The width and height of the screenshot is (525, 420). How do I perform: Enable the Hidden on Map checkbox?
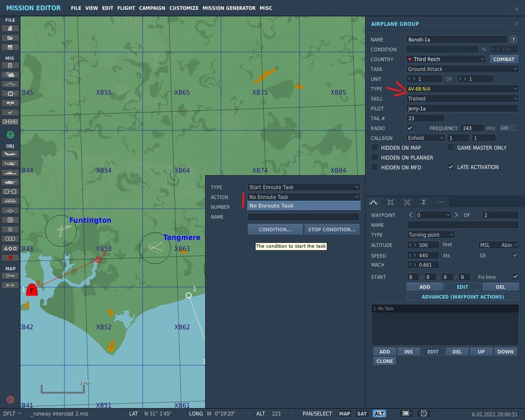coord(374,148)
